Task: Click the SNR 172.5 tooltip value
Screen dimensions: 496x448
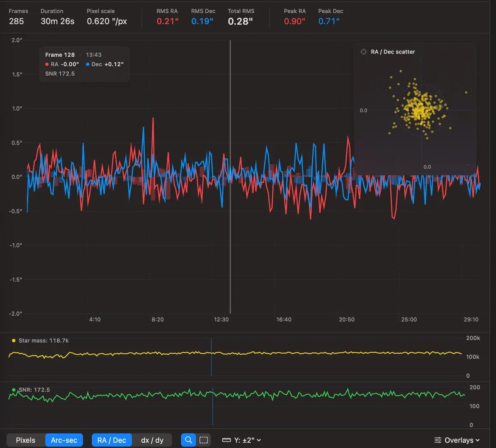Action: 60,74
